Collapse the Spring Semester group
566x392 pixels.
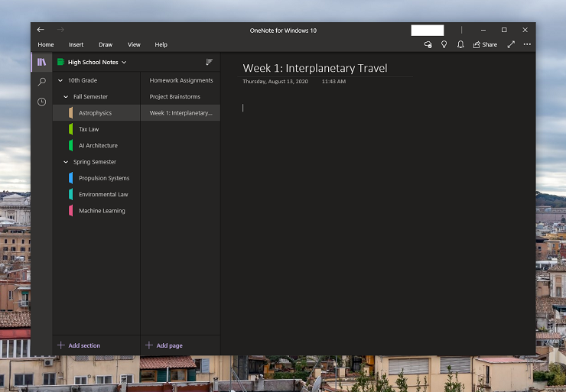click(66, 162)
